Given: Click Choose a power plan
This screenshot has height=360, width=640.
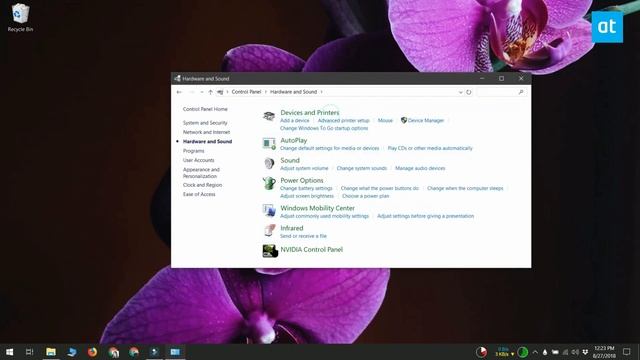Looking at the screenshot, I should [365, 196].
